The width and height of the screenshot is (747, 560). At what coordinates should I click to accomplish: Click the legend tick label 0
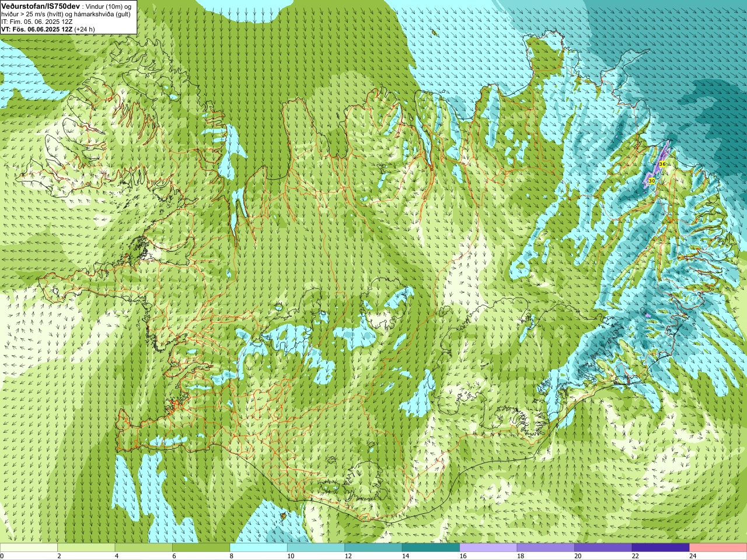[2, 556]
